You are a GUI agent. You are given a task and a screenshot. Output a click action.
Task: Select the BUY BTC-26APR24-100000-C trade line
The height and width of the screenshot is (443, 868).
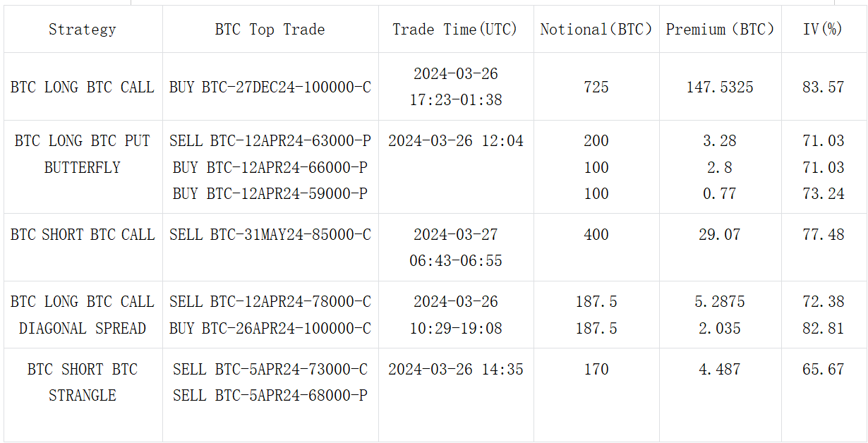point(270,329)
